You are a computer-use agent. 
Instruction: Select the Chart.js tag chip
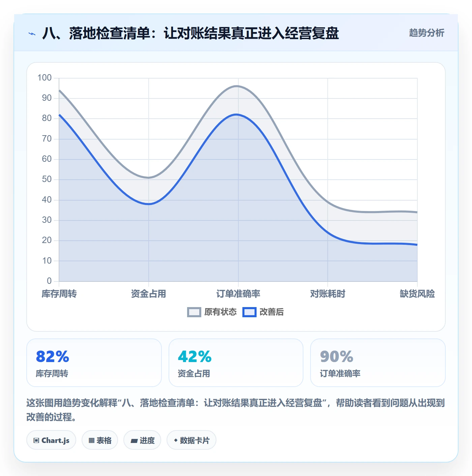pos(51,440)
